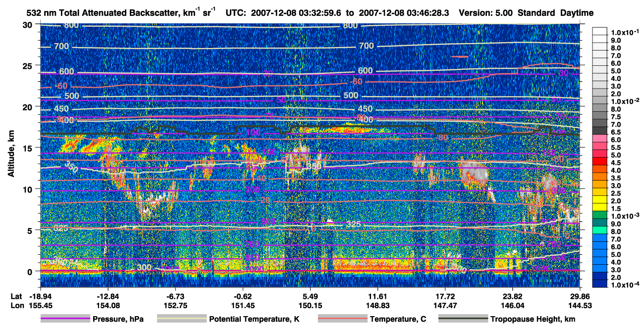
Task: Click the 'Pressure, hPa' legend label
Action: coord(118,319)
